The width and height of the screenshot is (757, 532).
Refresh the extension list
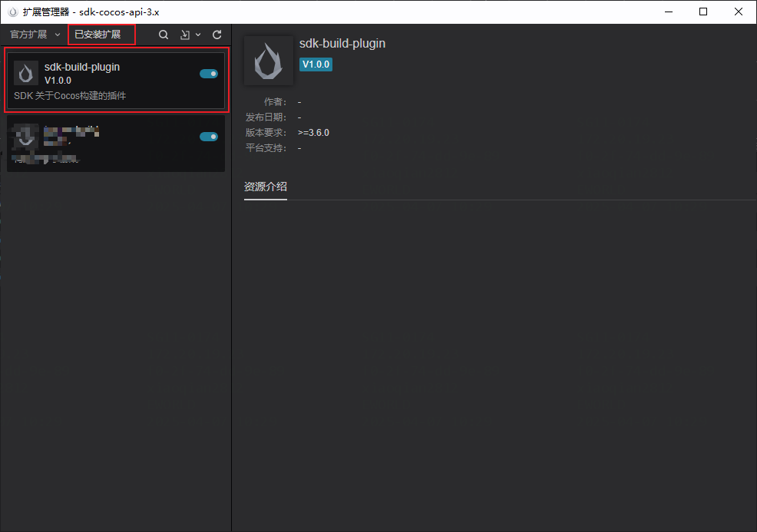click(x=217, y=35)
